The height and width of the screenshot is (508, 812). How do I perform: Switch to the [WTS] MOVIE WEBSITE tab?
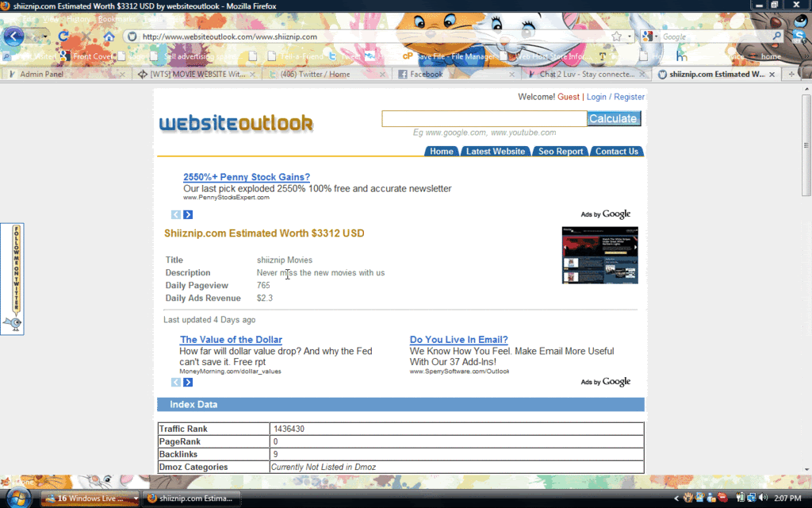coord(197,74)
